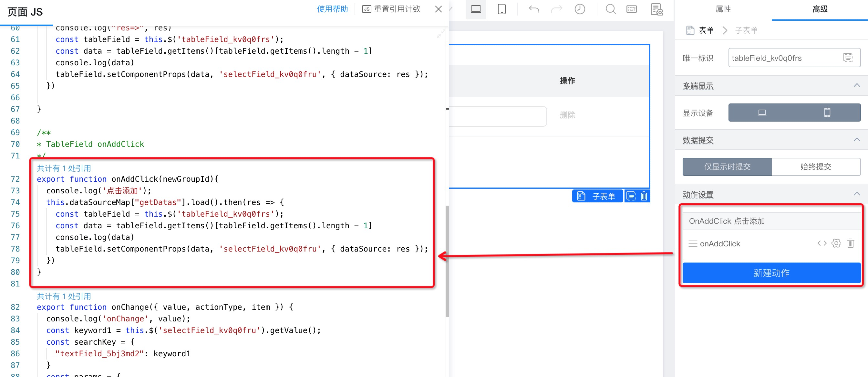Click the 使用帮助 help link
Screen dimensions: 868x377
332,9
